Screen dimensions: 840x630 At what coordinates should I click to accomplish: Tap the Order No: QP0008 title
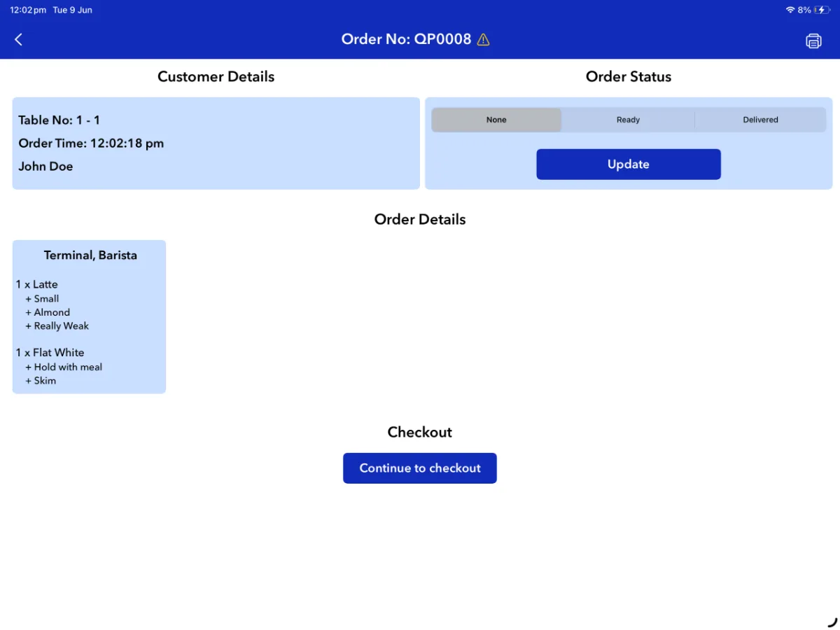click(x=406, y=39)
